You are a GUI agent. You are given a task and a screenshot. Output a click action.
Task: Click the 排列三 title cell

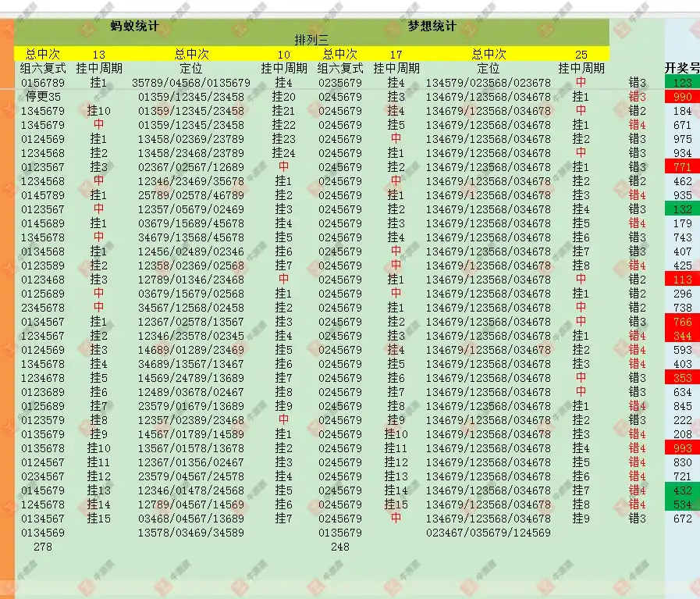click(x=311, y=40)
